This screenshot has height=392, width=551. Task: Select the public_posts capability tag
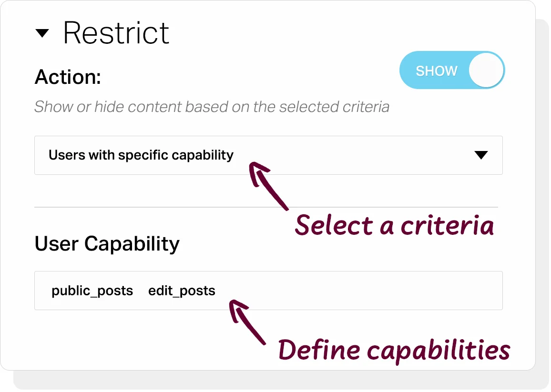pyautogui.click(x=92, y=291)
